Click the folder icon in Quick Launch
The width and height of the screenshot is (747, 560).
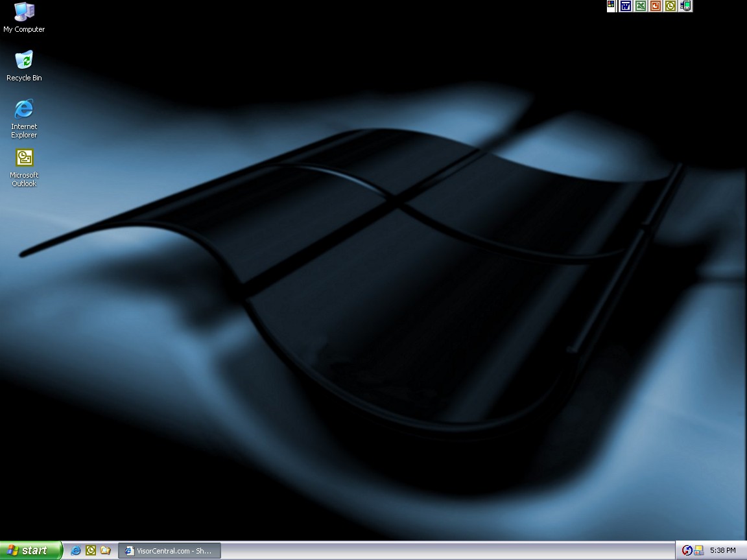tap(105, 550)
